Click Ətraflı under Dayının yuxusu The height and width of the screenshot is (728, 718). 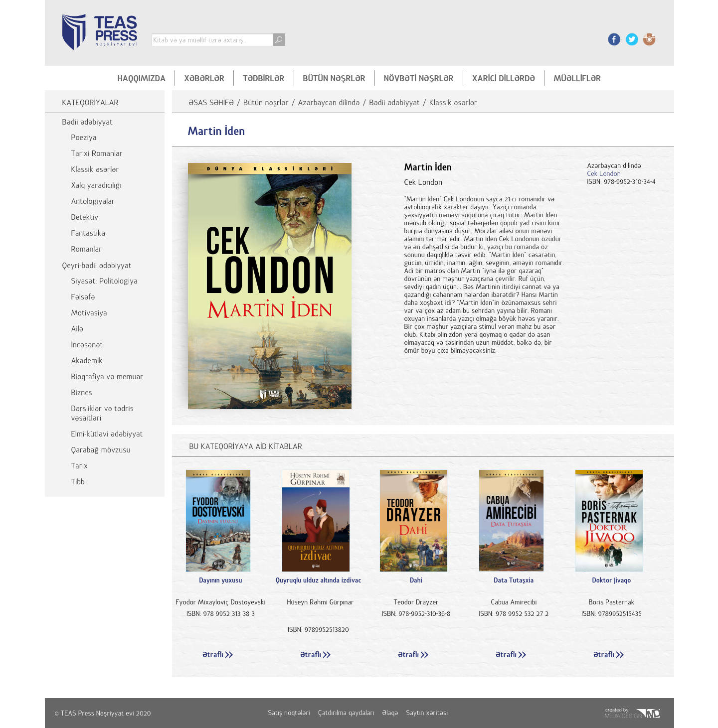pos(217,655)
